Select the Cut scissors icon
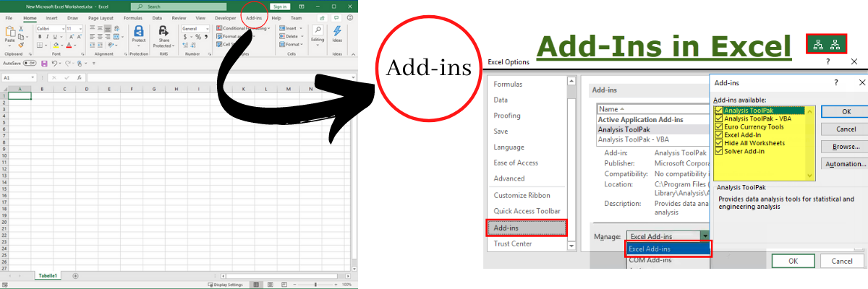Image resolution: width=868 pixels, height=289 pixels. pyautogui.click(x=21, y=28)
